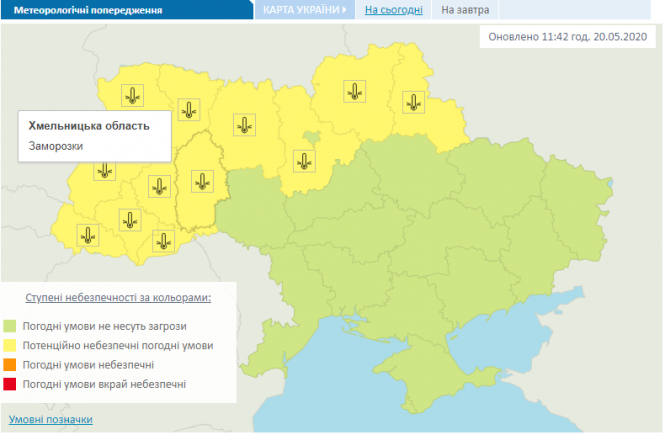Switch to the На сьогодні tab
665x435 pixels.
[x=394, y=10]
